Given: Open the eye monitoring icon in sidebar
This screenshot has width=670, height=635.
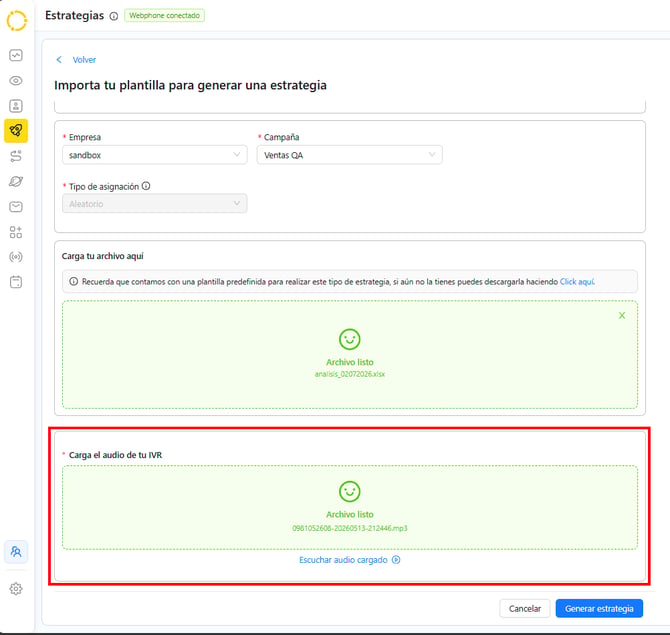Looking at the screenshot, I should (16, 81).
